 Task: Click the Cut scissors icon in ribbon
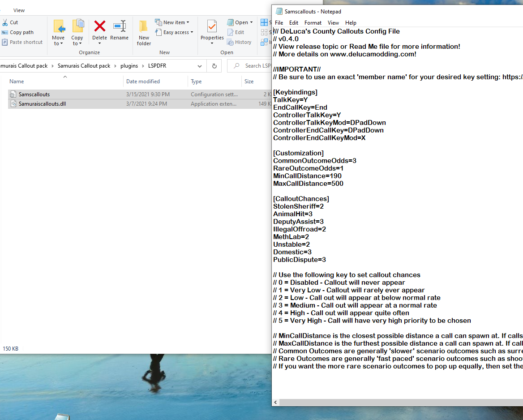(x=5, y=22)
